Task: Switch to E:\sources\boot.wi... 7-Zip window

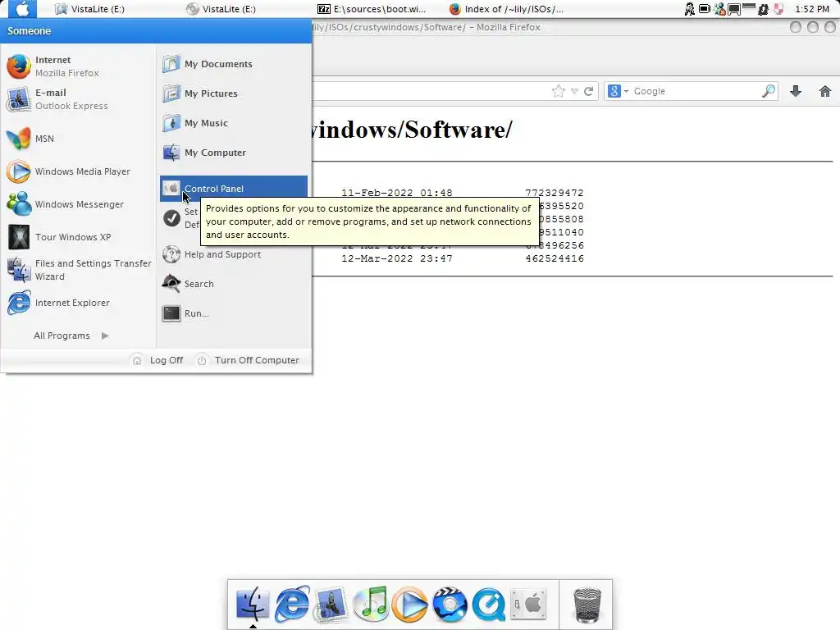Action: point(372,9)
